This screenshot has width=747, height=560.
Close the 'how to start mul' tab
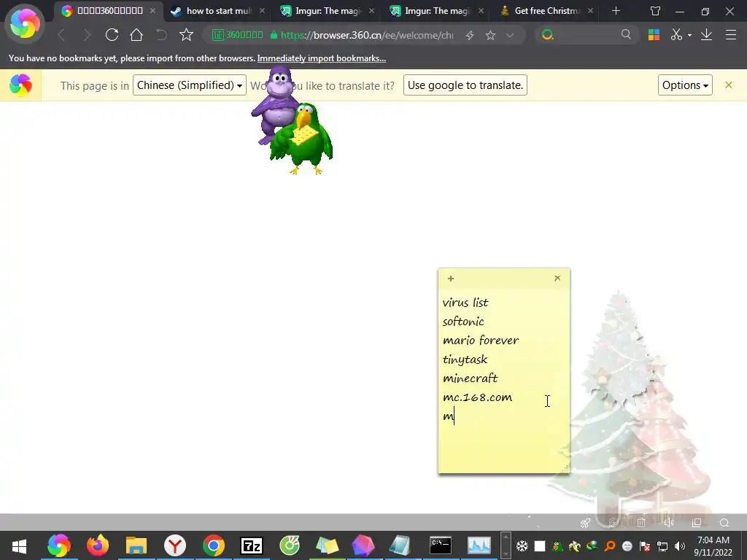(262, 10)
